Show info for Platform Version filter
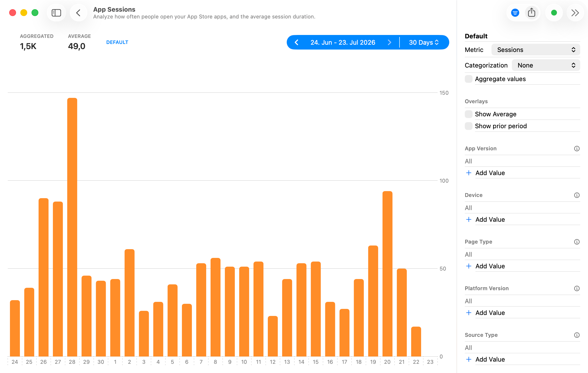Viewport: 588px width, 373px height. point(577,288)
